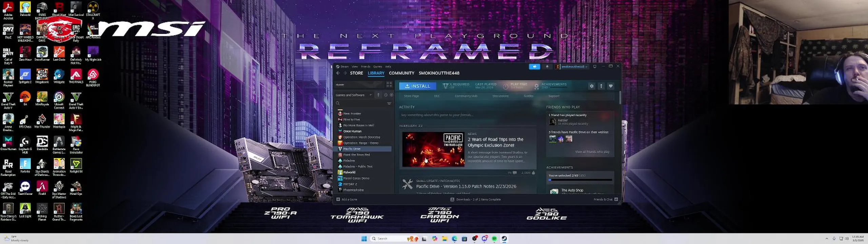Click the sort-ascending arrow in library sidebar
868x244 pixels.
378,95
